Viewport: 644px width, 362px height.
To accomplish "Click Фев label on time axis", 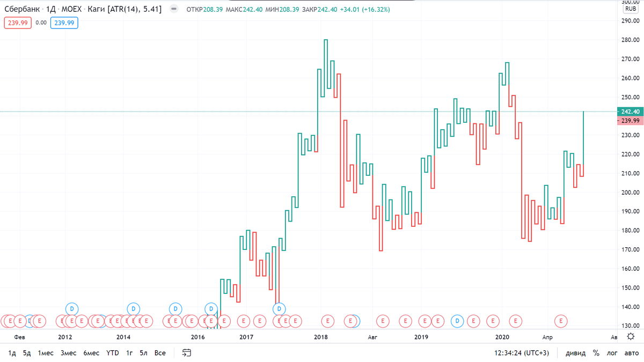I will [x=19, y=337].
